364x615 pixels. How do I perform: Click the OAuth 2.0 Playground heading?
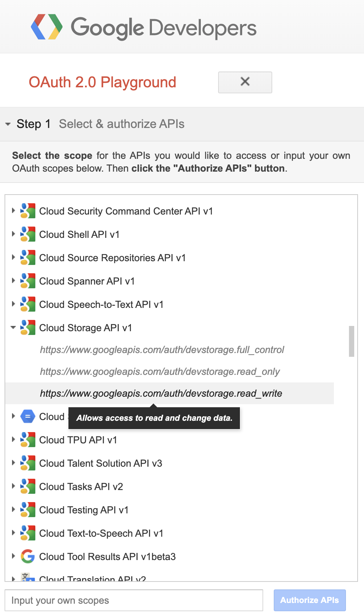103,82
